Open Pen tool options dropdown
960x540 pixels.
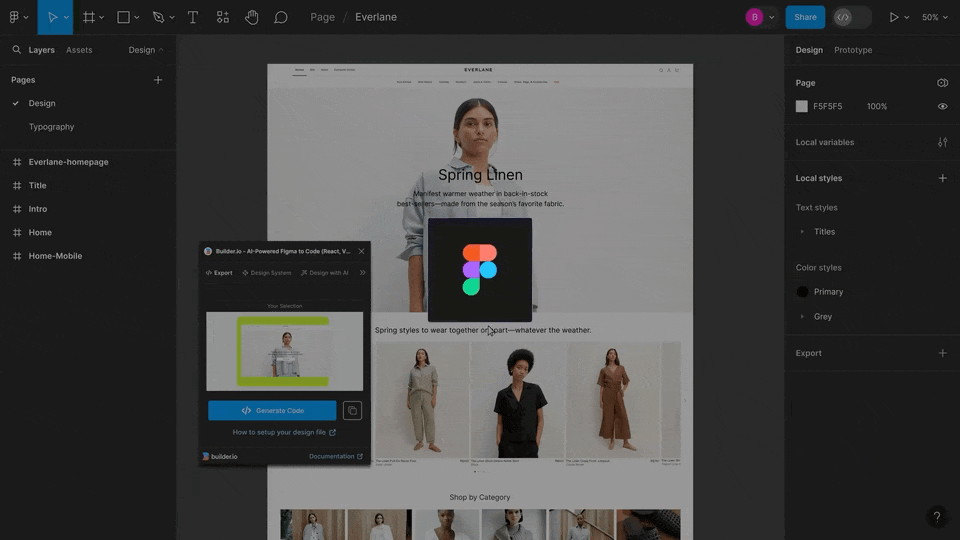tap(172, 17)
